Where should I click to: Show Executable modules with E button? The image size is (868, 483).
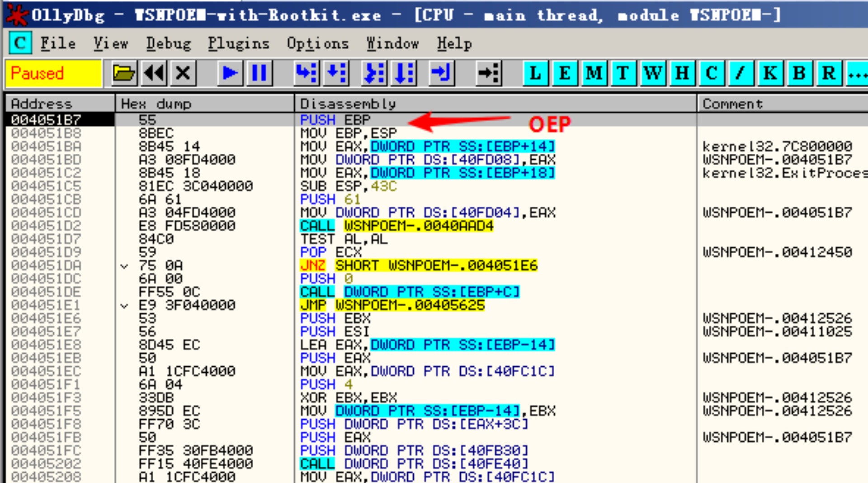point(565,73)
